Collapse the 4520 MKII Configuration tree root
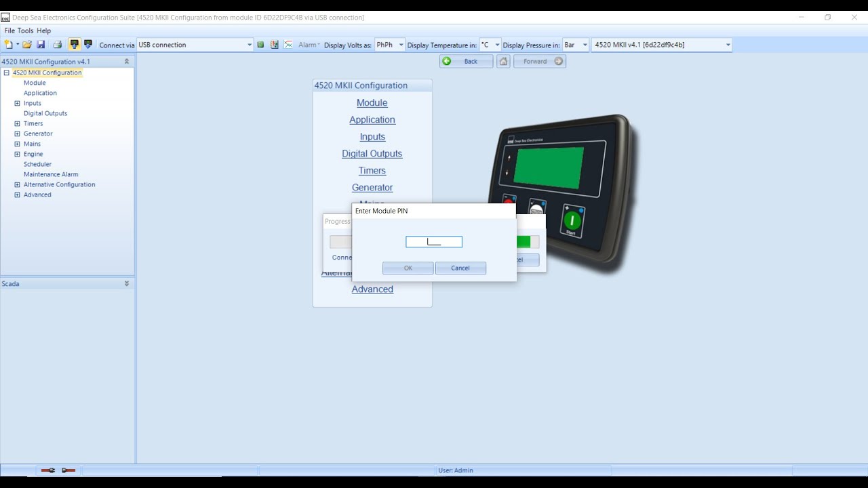This screenshot has height=488, width=868. click(x=6, y=73)
